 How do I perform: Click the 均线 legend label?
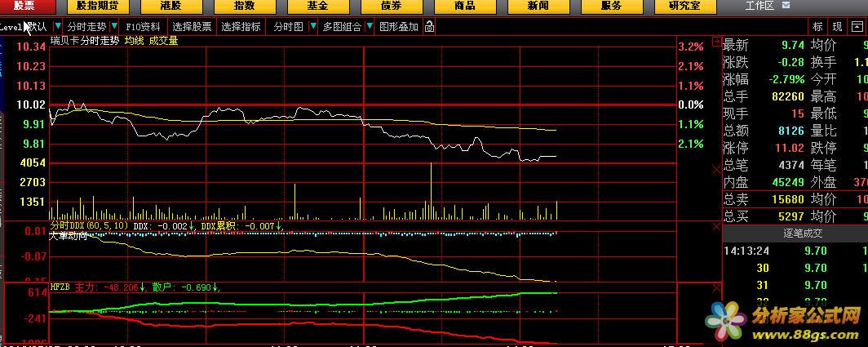pyautogui.click(x=133, y=41)
